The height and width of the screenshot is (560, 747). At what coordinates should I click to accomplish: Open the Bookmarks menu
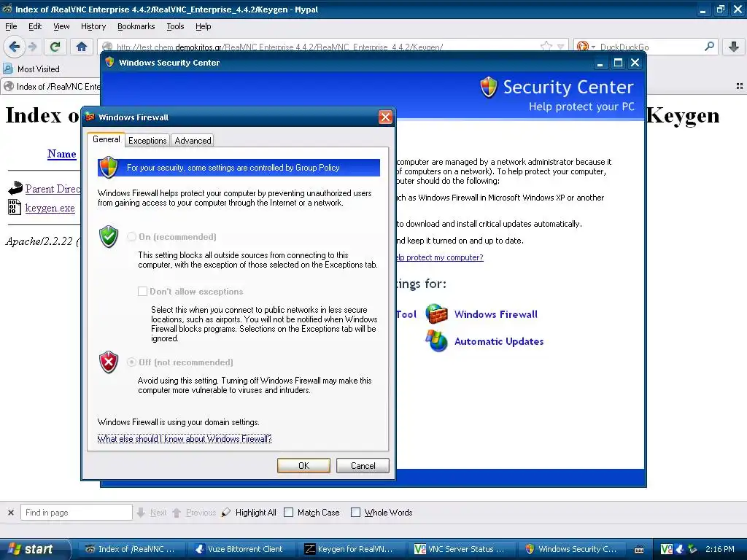tap(136, 26)
